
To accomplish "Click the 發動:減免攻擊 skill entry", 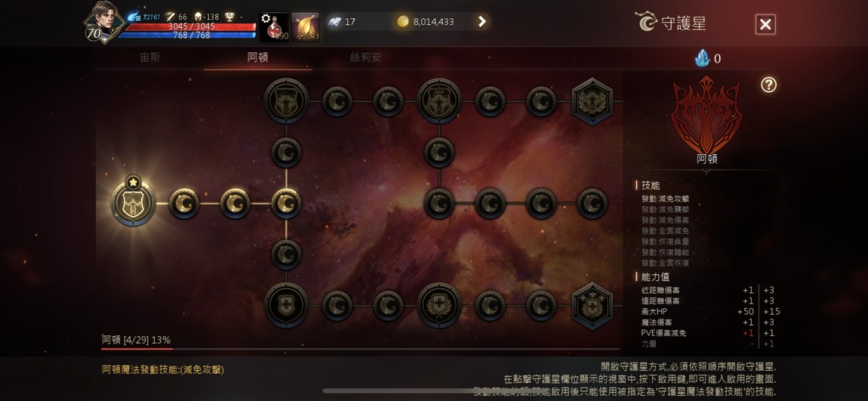I will point(666,199).
